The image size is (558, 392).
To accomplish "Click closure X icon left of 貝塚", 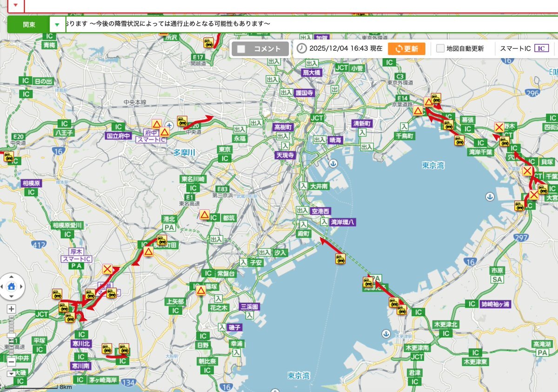I will click(x=527, y=171).
